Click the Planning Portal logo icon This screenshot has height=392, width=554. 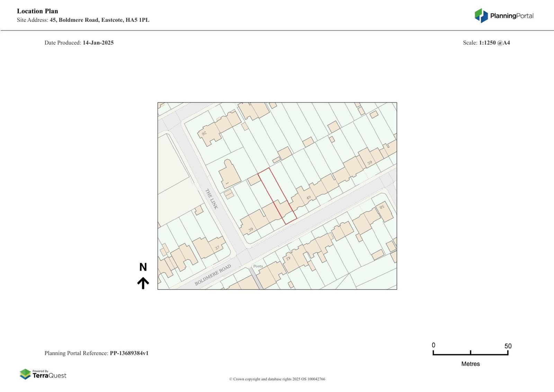[481, 16]
